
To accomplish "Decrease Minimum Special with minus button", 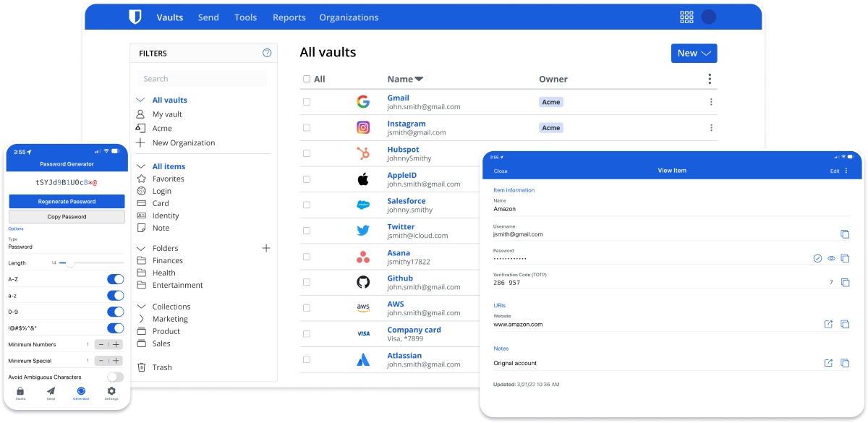I will point(101,360).
